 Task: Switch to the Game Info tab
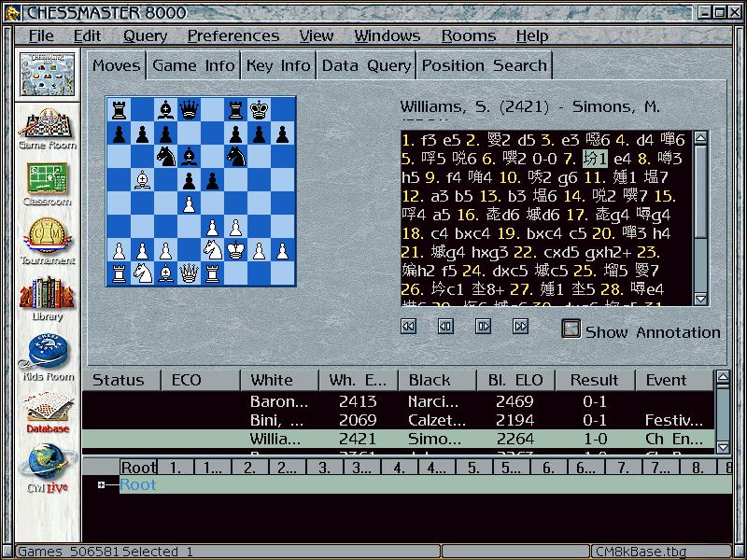click(x=193, y=65)
